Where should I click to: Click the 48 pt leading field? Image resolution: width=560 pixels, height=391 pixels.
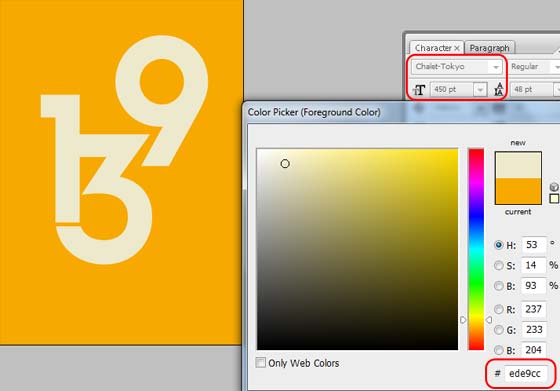coord(532,89)
